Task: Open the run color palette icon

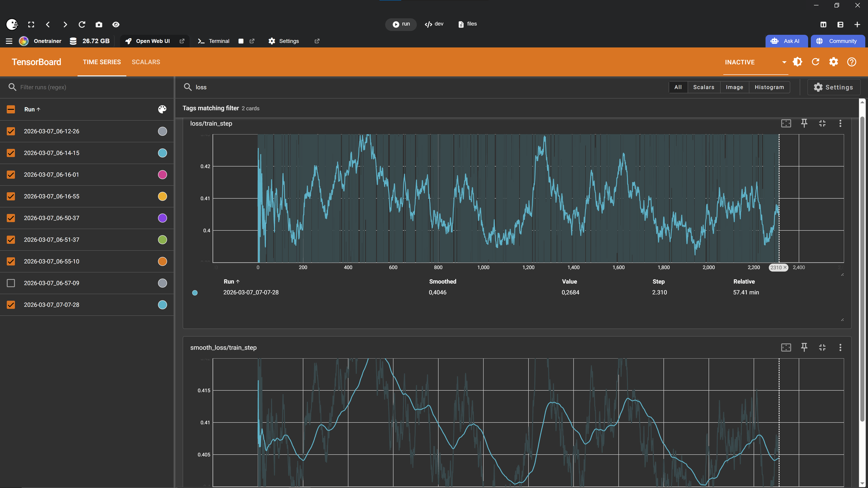Action: click(162, 109)
